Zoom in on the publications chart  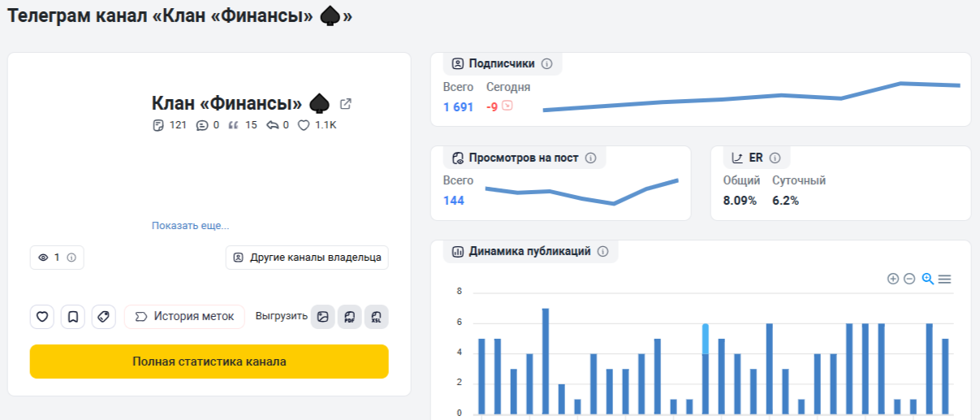(893, 279)
